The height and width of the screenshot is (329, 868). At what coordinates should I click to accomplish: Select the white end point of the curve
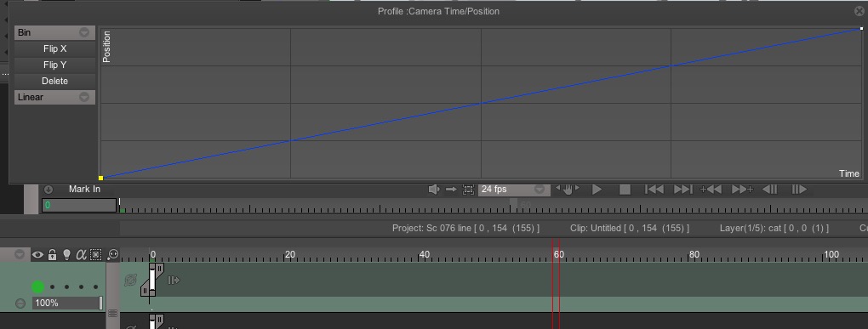coord(861,28)
